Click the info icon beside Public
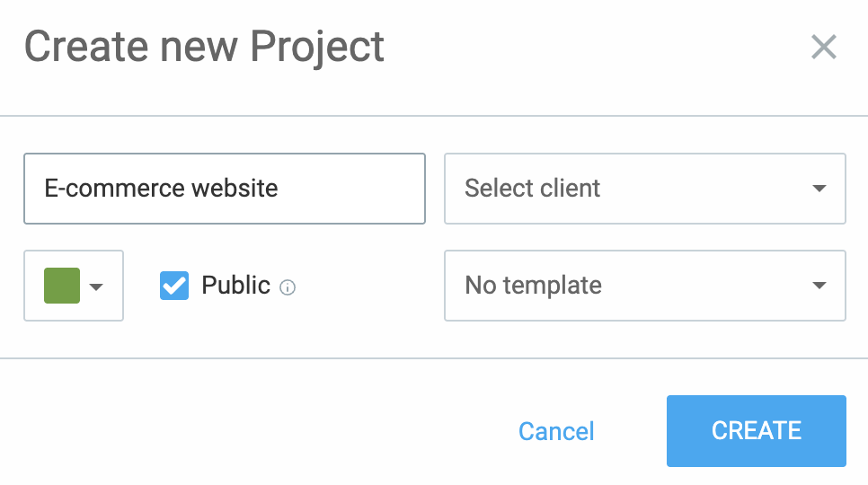Screen dimensions: 868x485 tap(288, 287)
